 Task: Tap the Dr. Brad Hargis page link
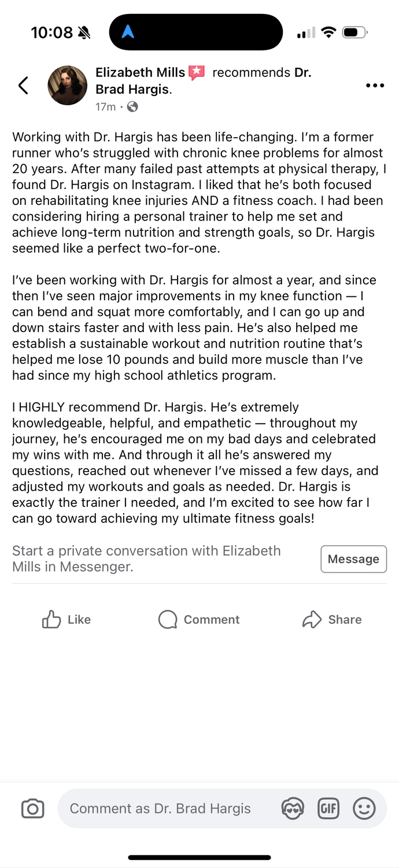coord(134,89)
